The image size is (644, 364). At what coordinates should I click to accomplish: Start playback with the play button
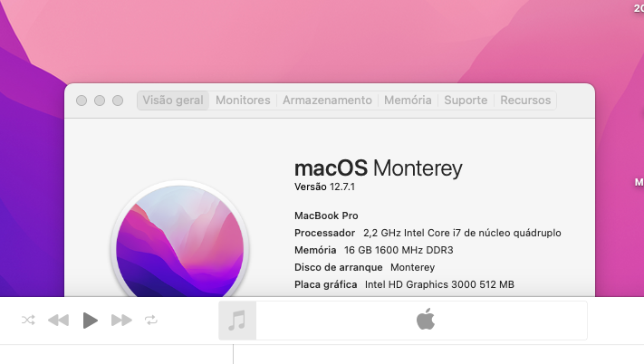coord(91,321)
